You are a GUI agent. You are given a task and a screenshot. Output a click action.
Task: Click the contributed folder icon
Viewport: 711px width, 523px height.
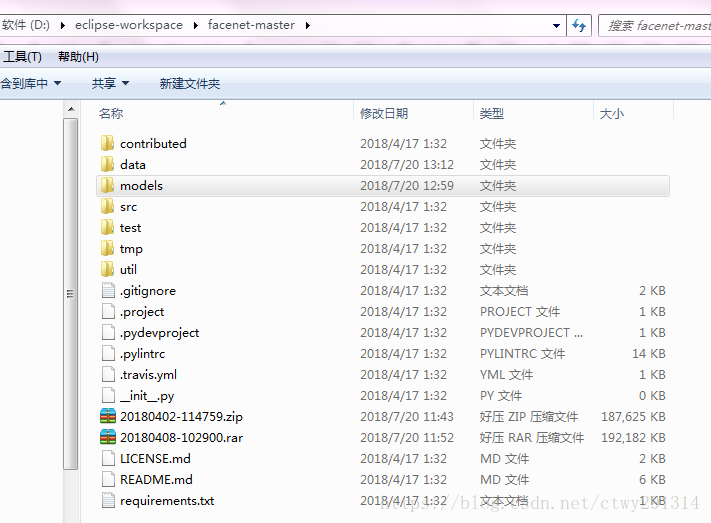(x=107, y=143)
